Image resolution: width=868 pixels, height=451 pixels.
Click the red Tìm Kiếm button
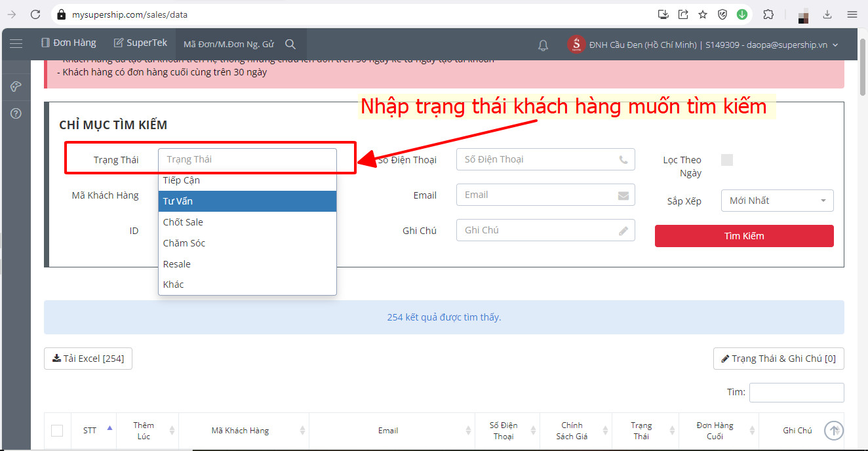[x=744, y=236]
